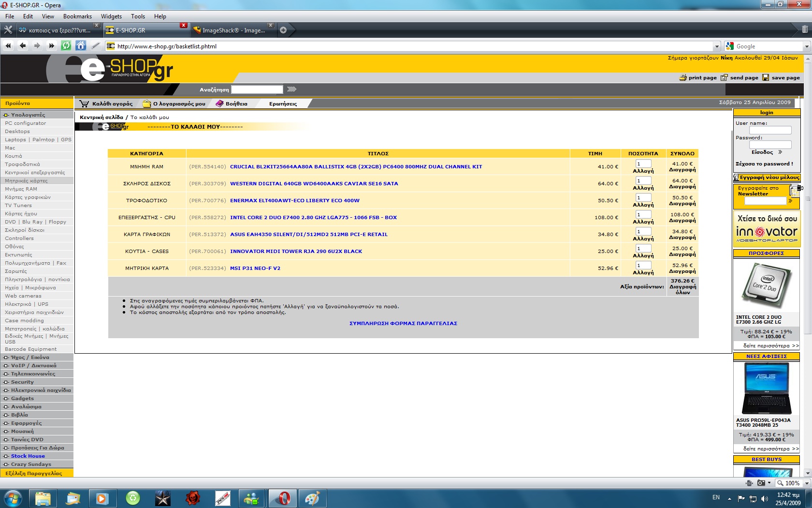
Task: Open Ο λογαριασμός μου tab
Action: point(174,104)
